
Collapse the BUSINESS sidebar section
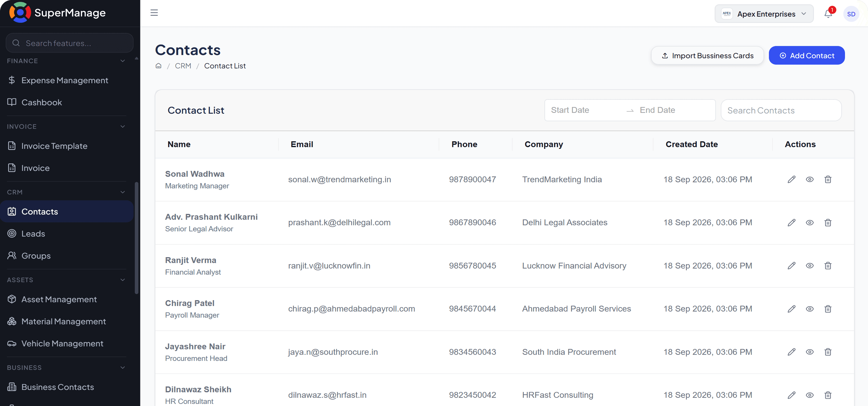pyautogui.click(x=123, y=368)
